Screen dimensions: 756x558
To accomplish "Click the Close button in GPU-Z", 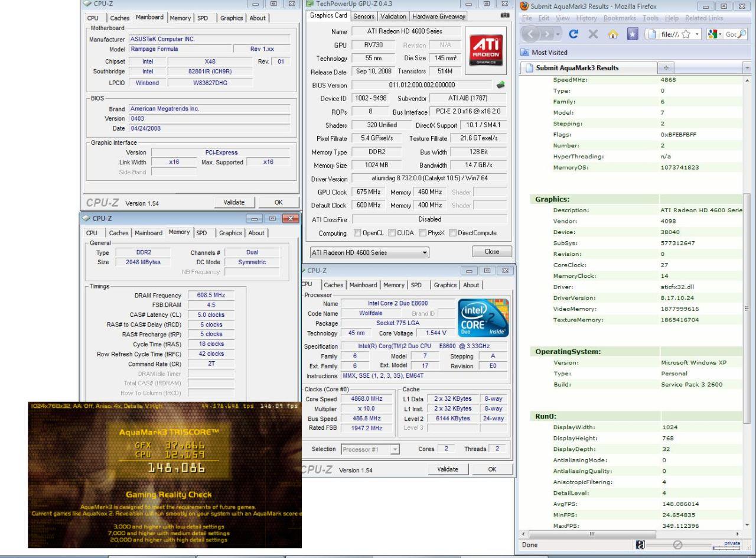I will click(x=491, y=251).
